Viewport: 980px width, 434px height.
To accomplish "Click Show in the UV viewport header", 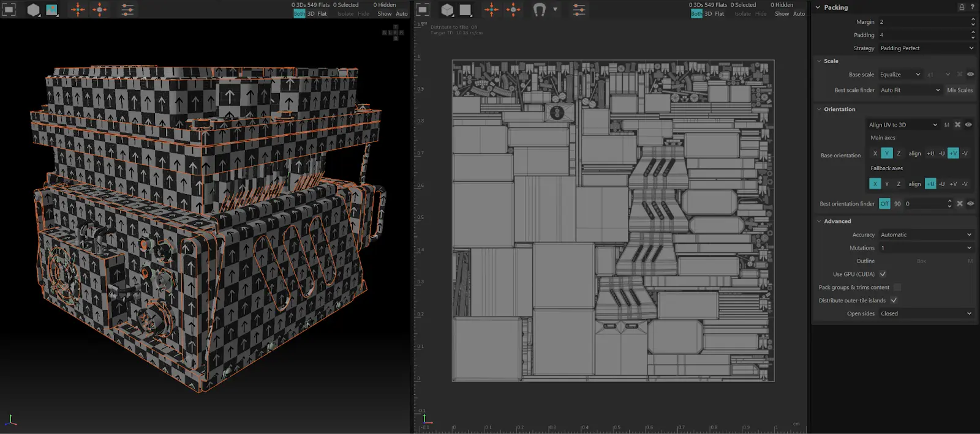I will [782, 14].
